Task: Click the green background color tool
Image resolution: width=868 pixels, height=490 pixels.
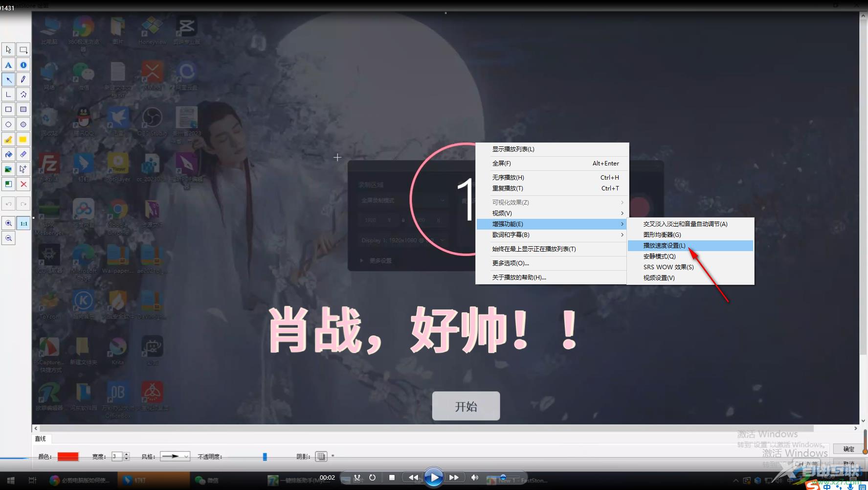Action: 8,184
